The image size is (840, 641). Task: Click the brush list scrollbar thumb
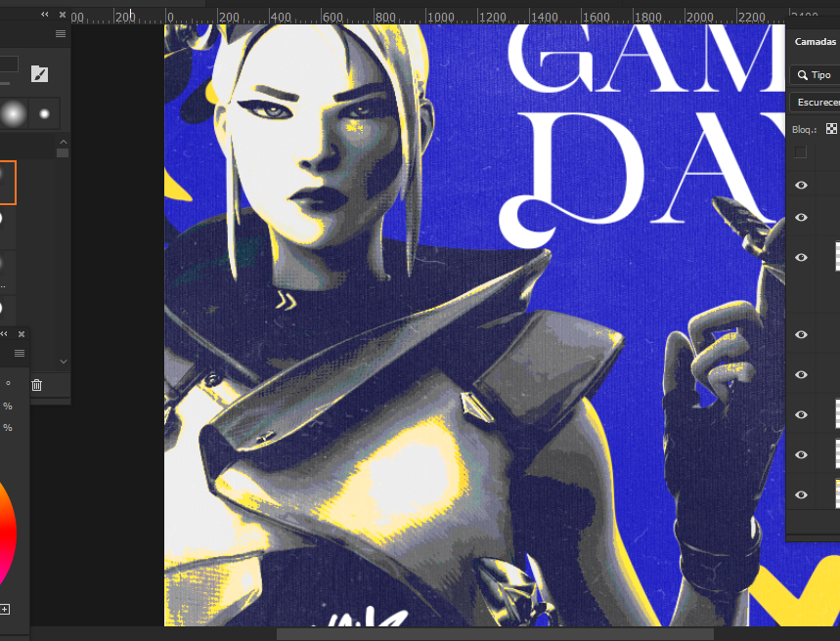click(x=63, y=153)
